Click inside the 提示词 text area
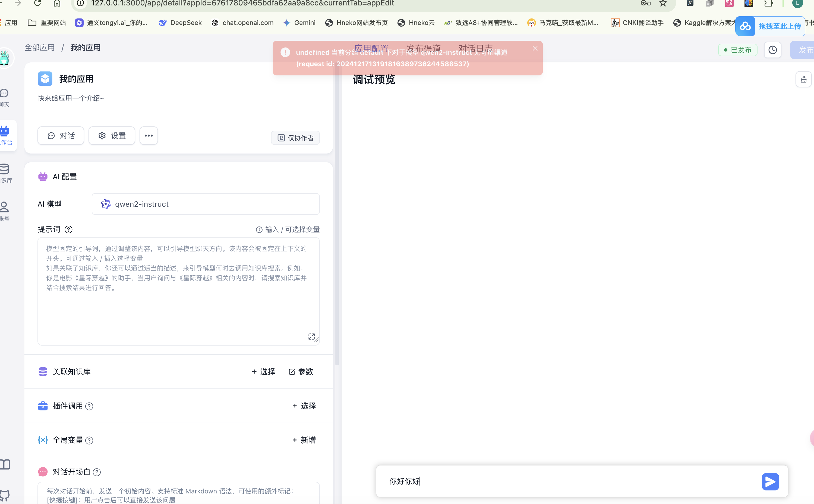This screenshot has height=504, width=814. [178, 310]
